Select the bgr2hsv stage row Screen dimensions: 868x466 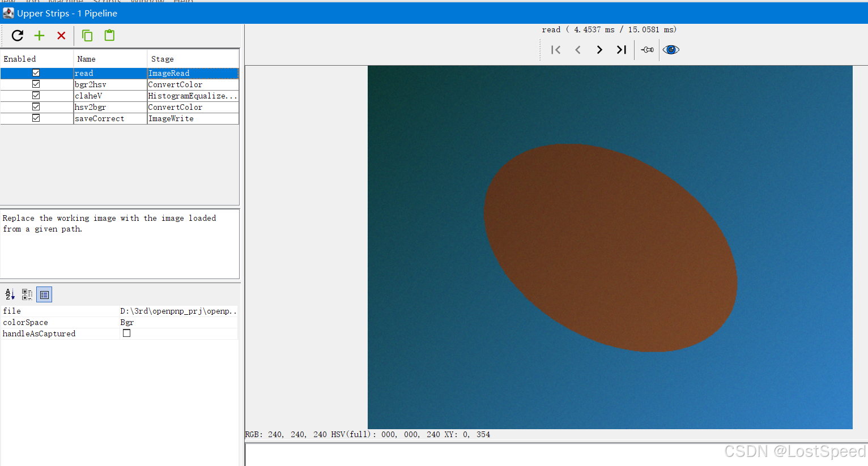point(120,84)
